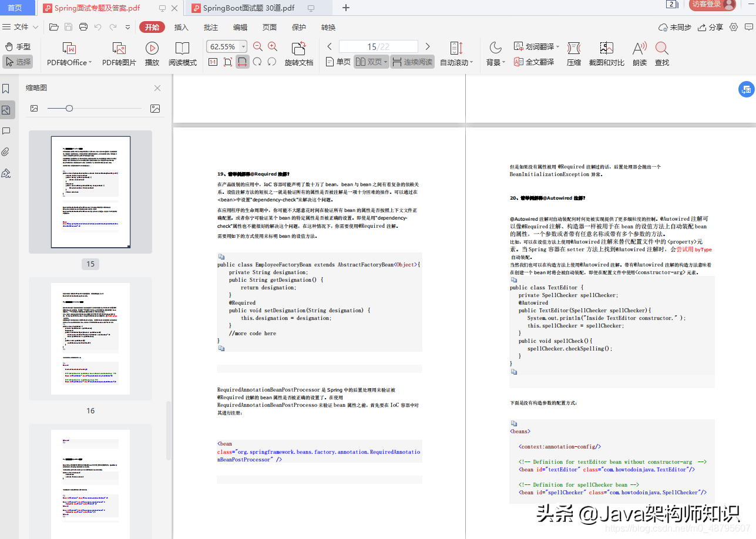Click the page number input field
The width and height of the screenshot is (756, 539).
378,46
